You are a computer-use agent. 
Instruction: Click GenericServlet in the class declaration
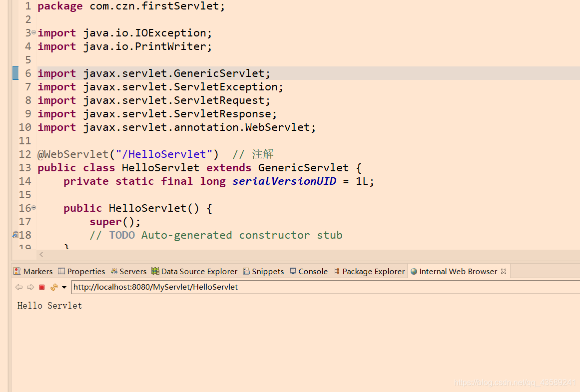[303, 168]
